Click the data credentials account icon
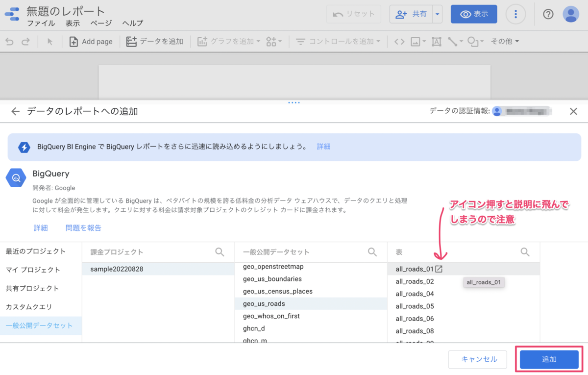Screen dimensions: 588x375 [497, 111]
